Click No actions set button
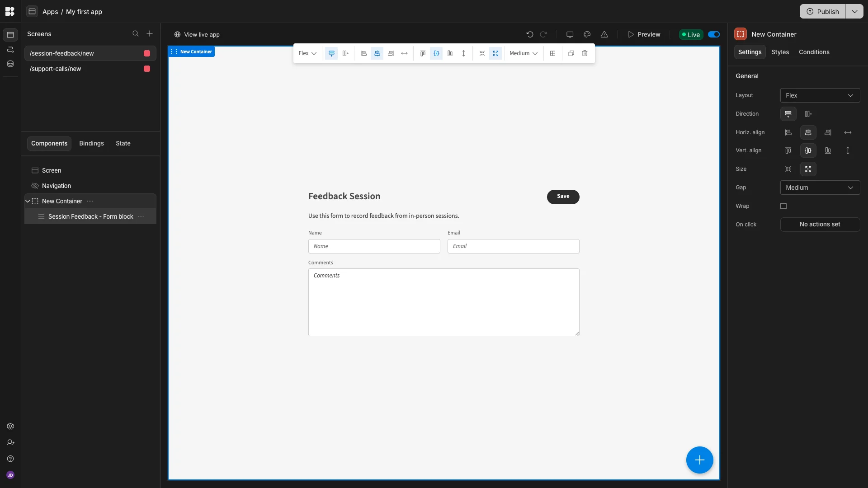Image resolution: width=868 pixels, height=488 pixels. (820, 225)
